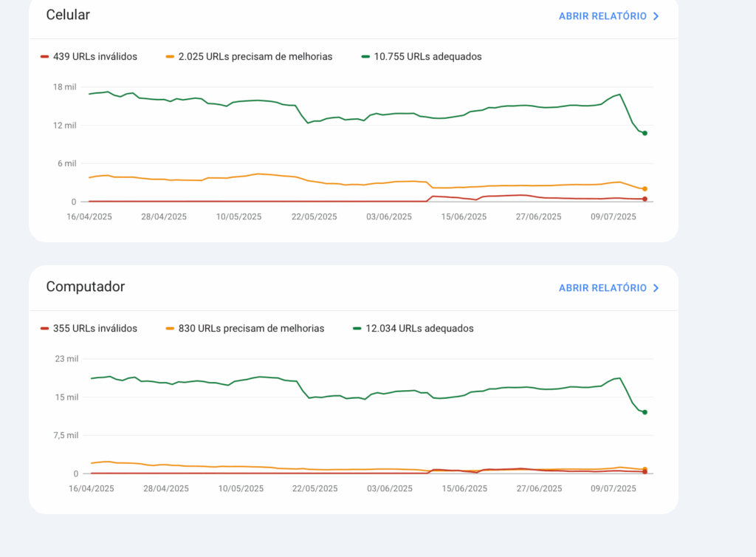Viewport: 756px width, 557px height.
Task: Open the Celular report via Abrir Relatório
Action: 602,16
